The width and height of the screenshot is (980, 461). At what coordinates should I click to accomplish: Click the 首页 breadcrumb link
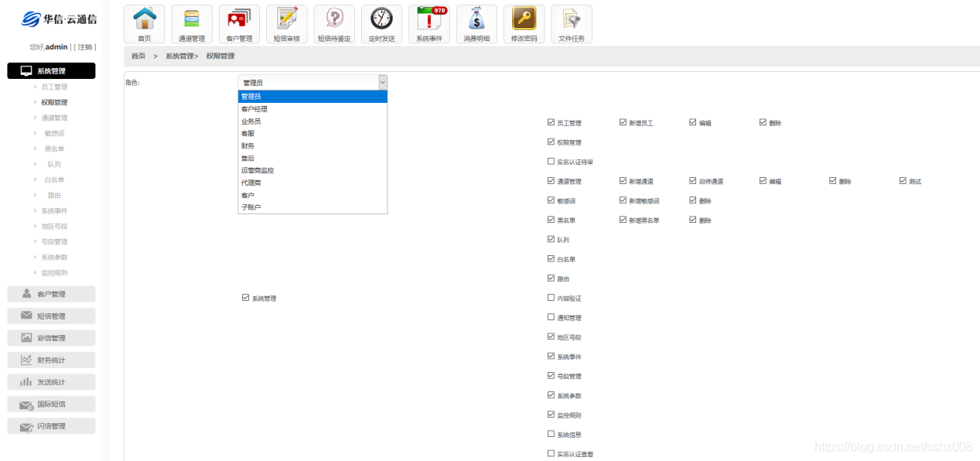(138, 56)
